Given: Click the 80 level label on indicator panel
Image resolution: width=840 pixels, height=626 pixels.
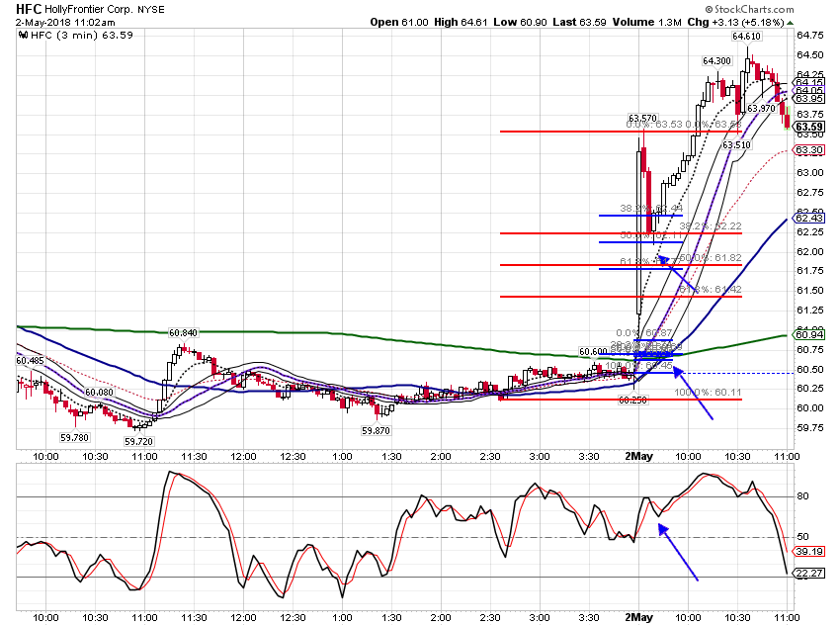Looking at the screenshot, I should [x=802, y=496].
